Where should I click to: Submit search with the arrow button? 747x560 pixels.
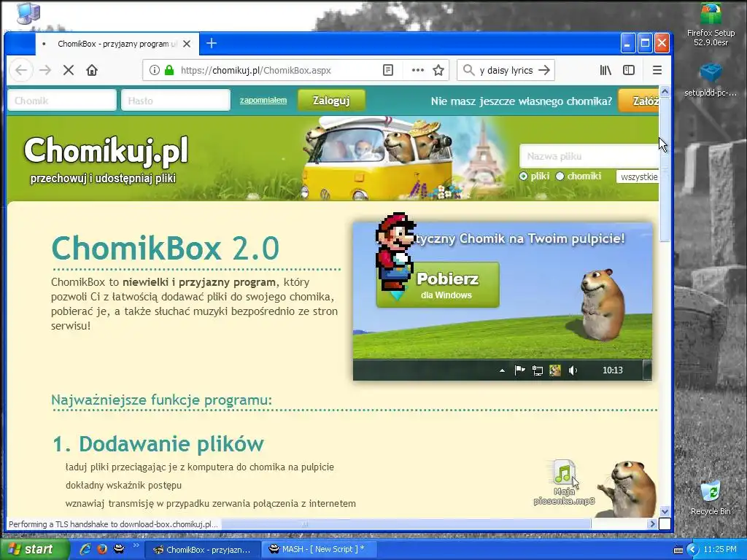click(544, 71)
